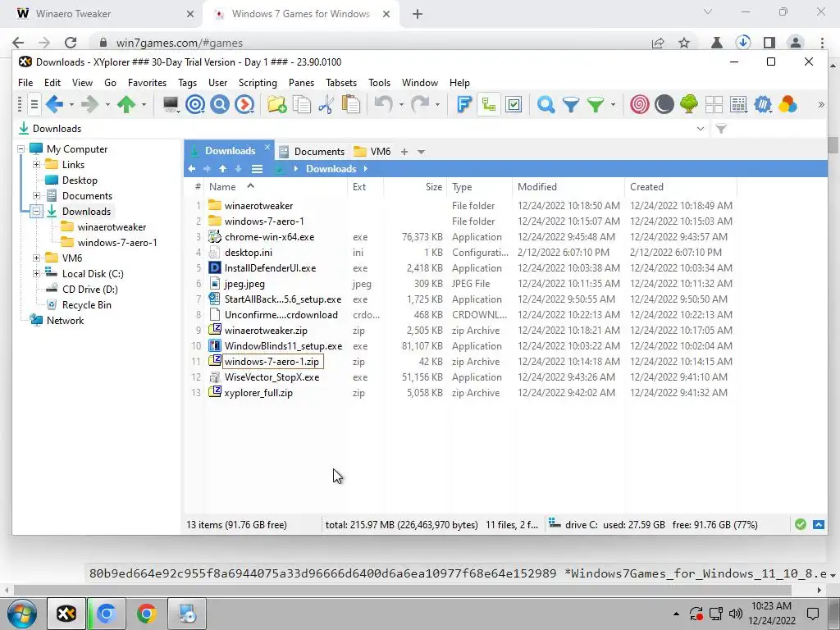Click the gray Forward arrow toolbar icon
840x630 pixels.
point(90,104)
